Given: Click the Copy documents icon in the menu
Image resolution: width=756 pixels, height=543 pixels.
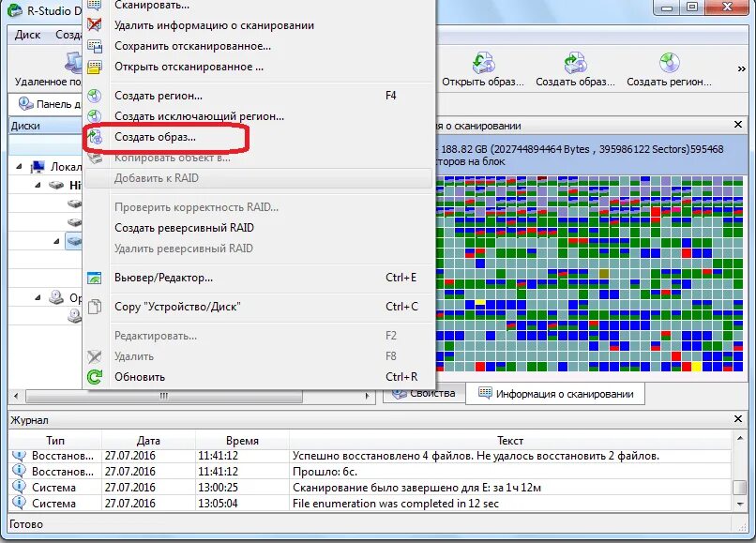Looking at the screenshot, I should (95, 307).
